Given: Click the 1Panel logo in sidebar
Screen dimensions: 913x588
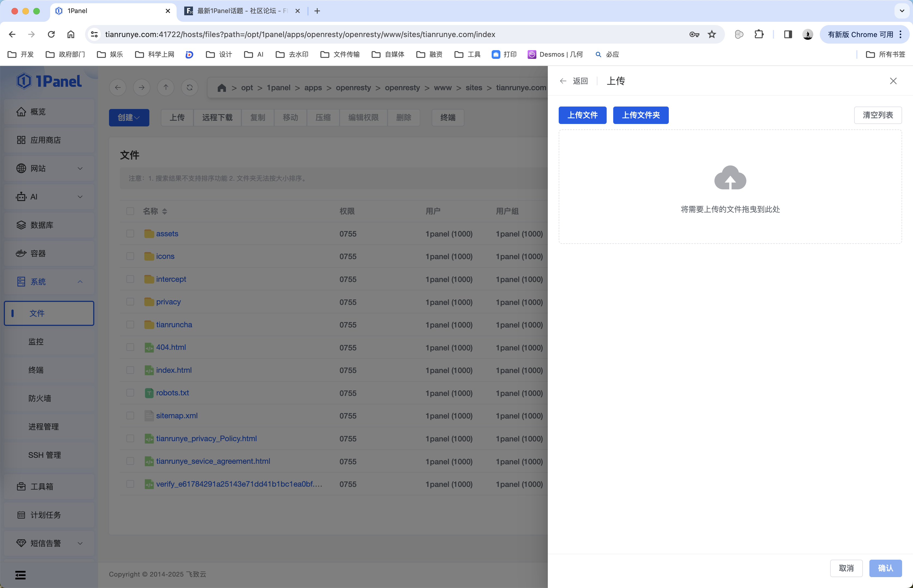Looking at the screenshot, I should pos(49,81).
